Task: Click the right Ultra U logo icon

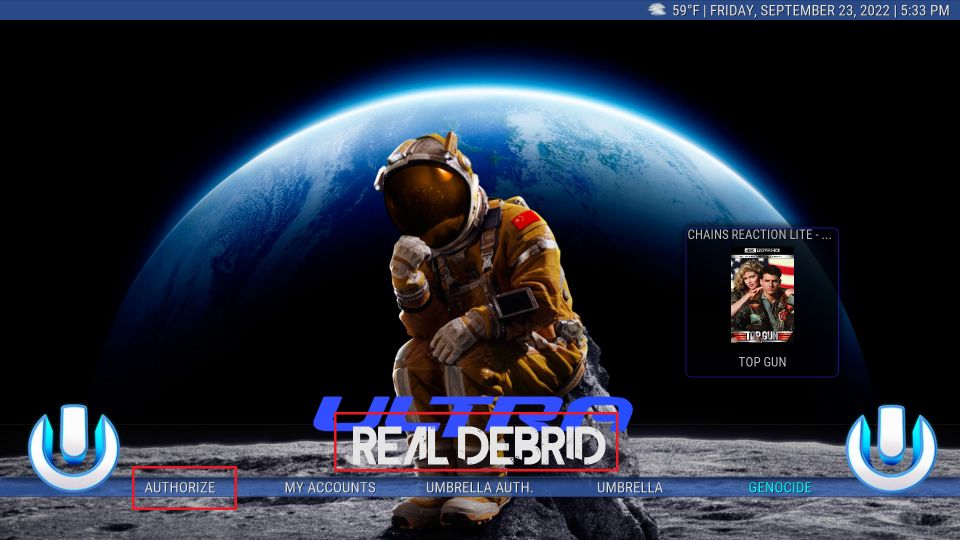Action: tap(891, 448)
